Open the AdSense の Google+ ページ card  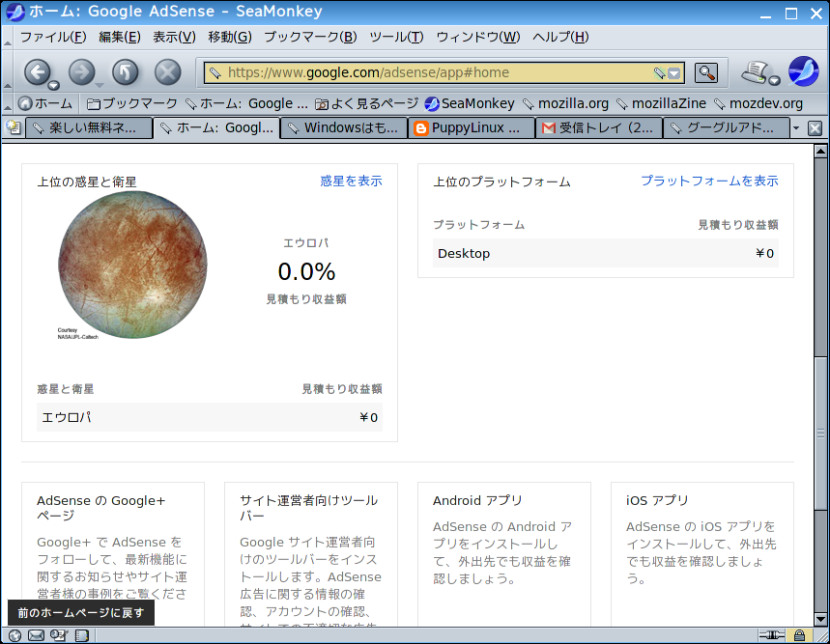pos(113,554)
